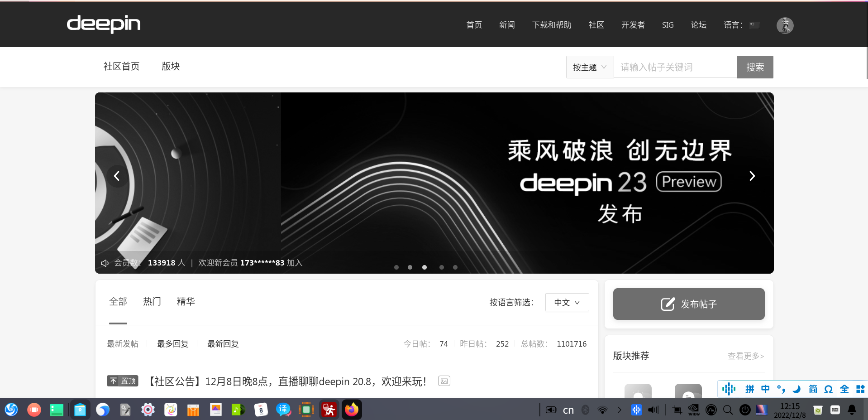Click the NVIDIA icon in the system tray
Screen dimensions: 868x420
[x=694, y=410]
